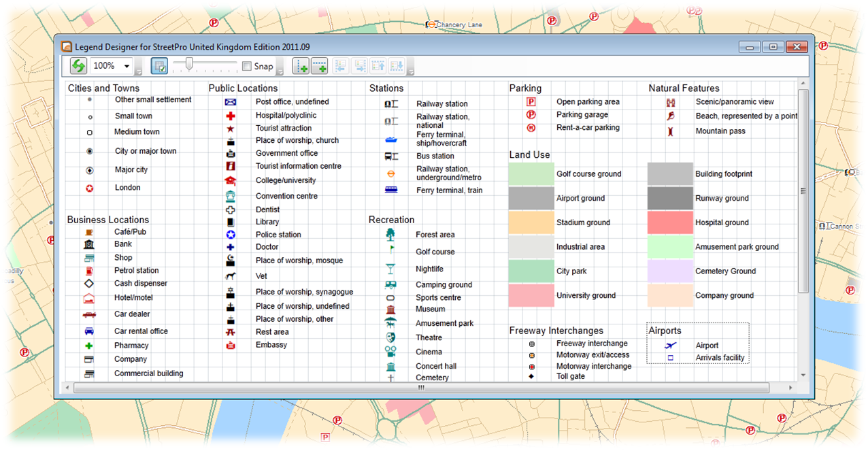
Task: Select the Police station symbol
Action: pyautogui.click(x=231, y=235)
